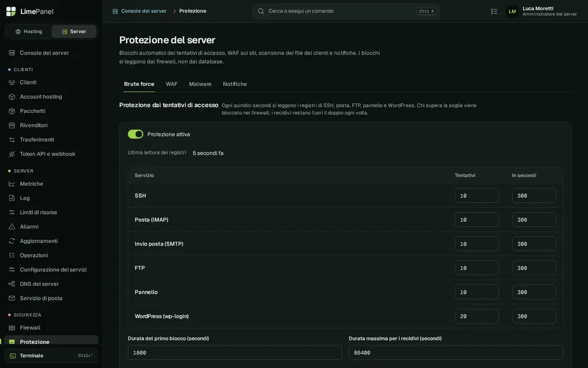588x368 pixels.
Task: Click the Pacchetti package icon
Action: (x=12, y=111)
